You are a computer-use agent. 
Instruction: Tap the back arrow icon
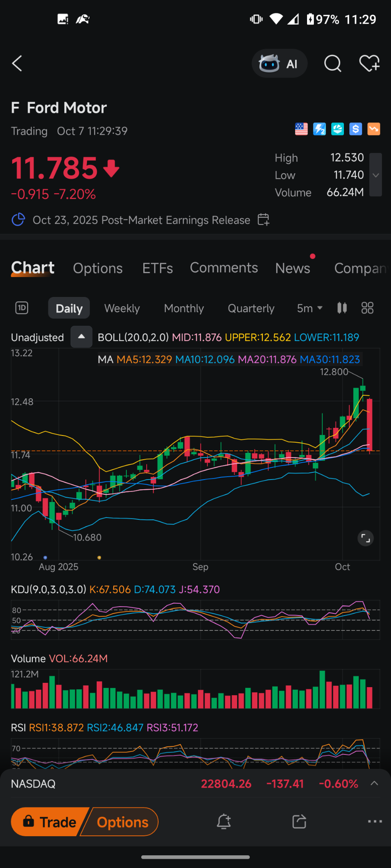coord(17,64)
